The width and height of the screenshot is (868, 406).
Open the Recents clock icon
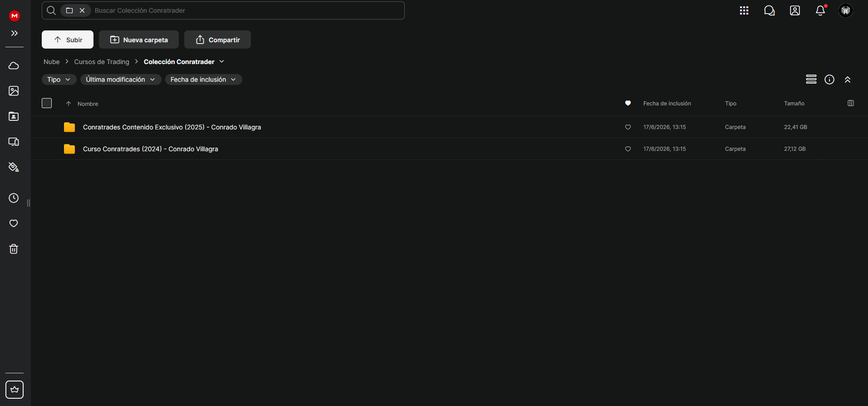click(14, 198)
